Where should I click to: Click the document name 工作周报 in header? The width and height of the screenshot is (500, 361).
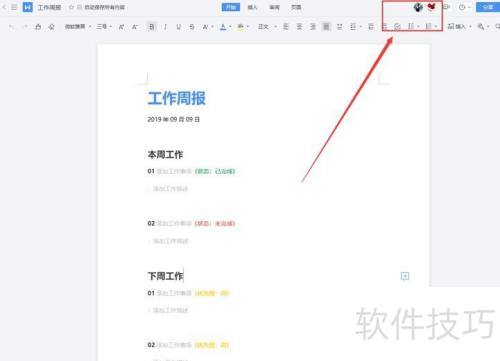[49, 7]
